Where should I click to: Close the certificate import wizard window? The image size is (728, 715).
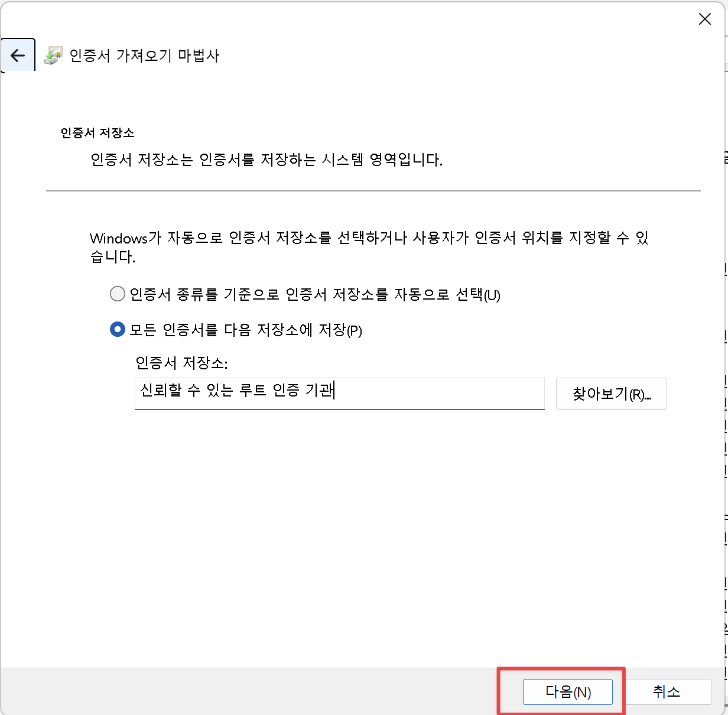coord(704,19)
